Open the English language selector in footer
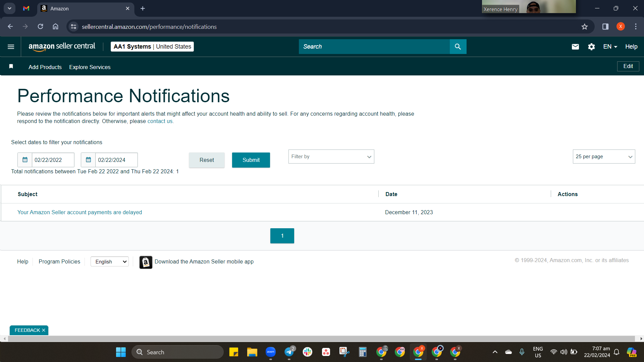Image resolution: width=644 pixels, height=362 pixels. (110, 262)
